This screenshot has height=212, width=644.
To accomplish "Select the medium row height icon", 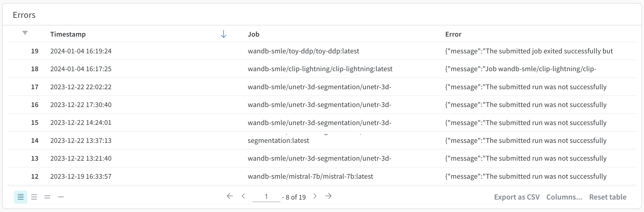I will (x=34, y=197).
